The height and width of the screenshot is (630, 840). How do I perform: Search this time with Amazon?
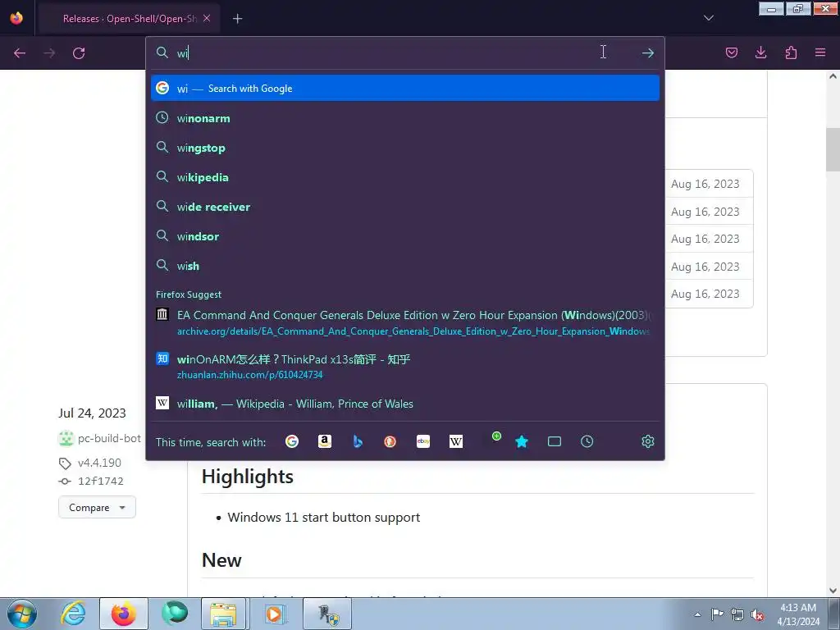[325, 441]
